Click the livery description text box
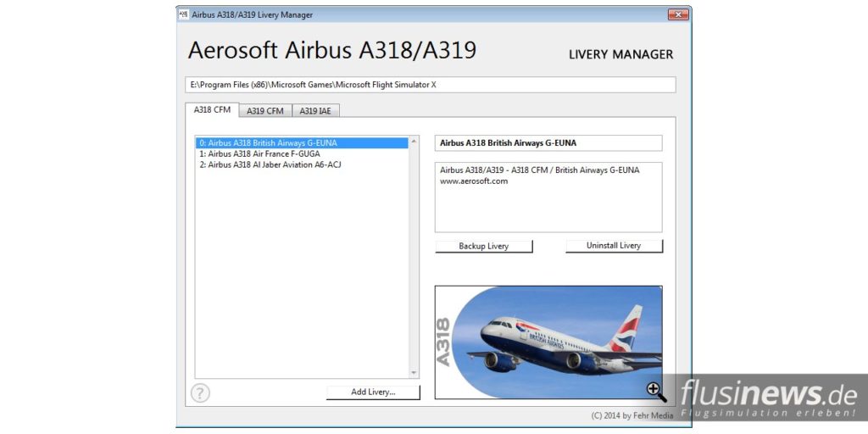Image resolution: width=868 pixels, height=434 pixels. coord(548,197)
